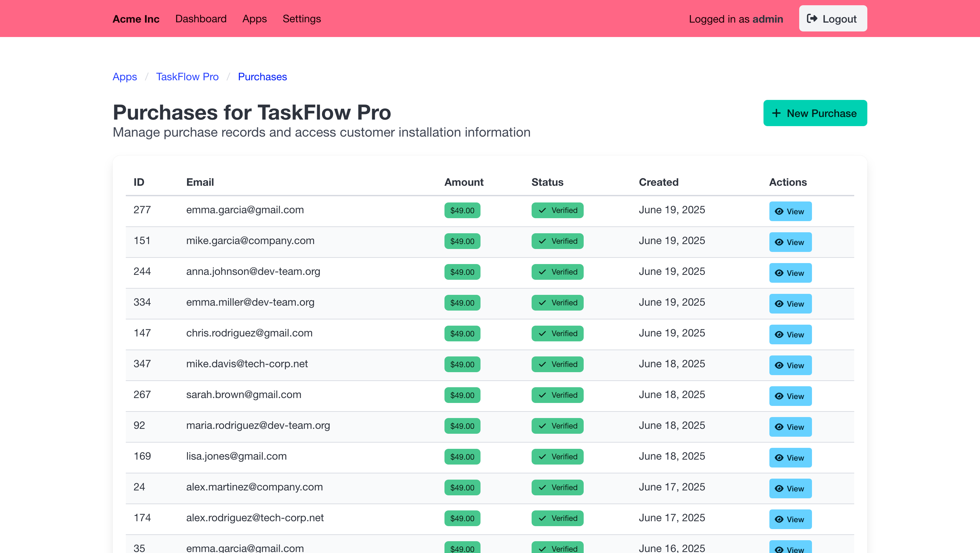Click the eye icon for purchase 277
The image size is (980, 553).
point(779,211)
